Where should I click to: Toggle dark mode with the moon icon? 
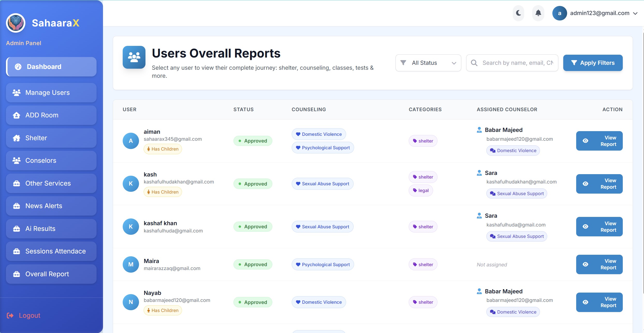[518, 13]
